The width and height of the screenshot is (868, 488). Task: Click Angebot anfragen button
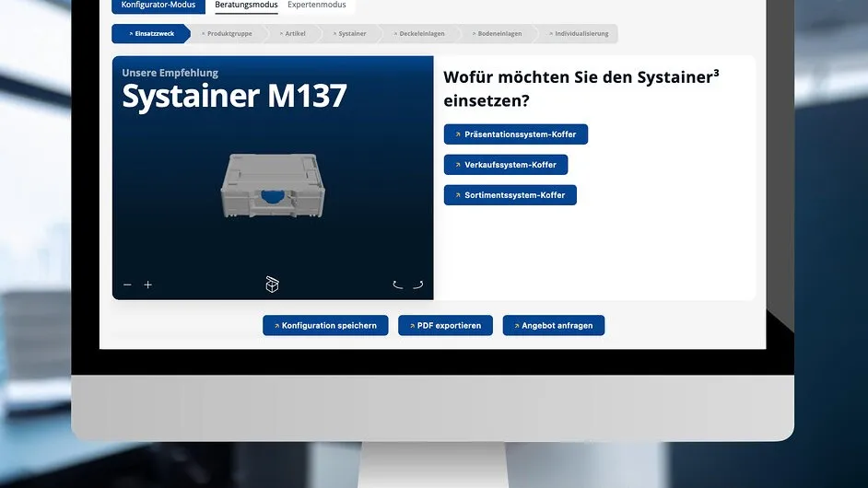[554, 325]
